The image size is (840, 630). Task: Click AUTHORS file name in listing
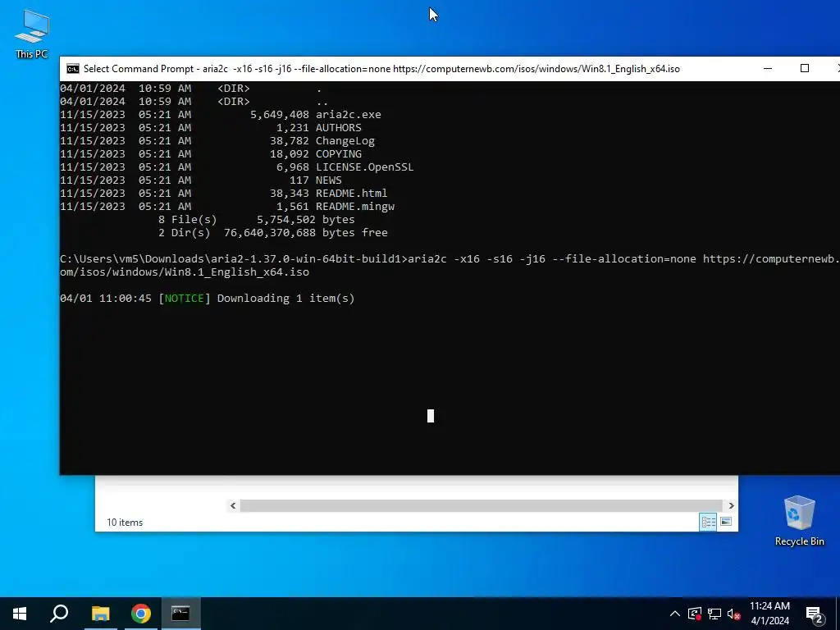(339, 127)
